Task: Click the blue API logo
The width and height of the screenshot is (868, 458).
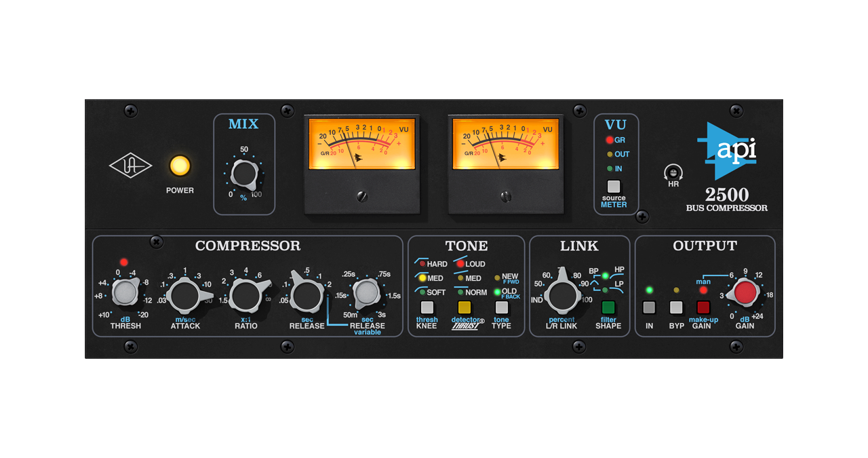Action: (x=726, y=151)
